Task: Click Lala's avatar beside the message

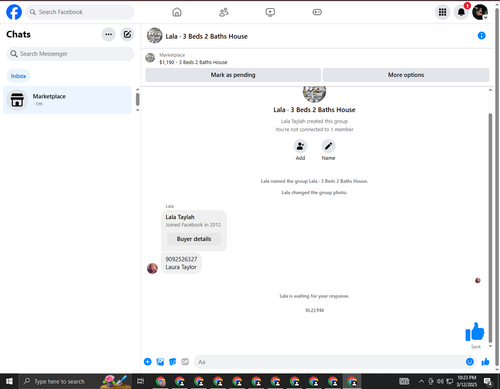Action: 152,268
